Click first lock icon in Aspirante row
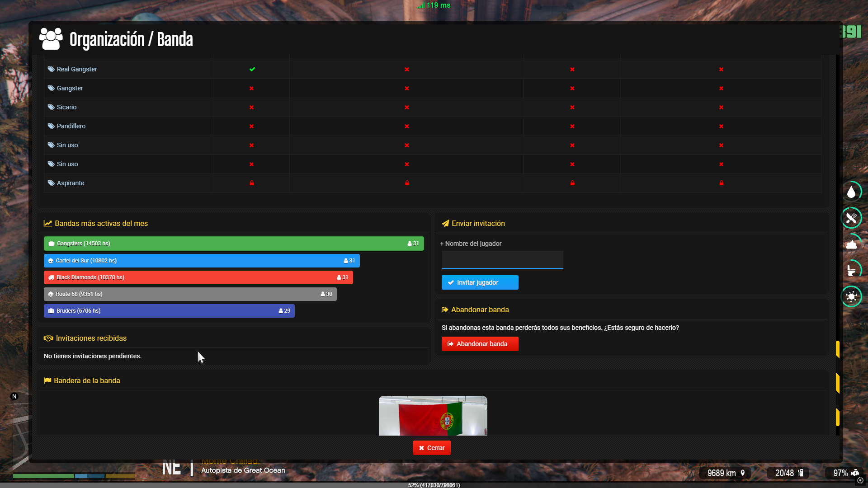 click(x=252, y=183)
